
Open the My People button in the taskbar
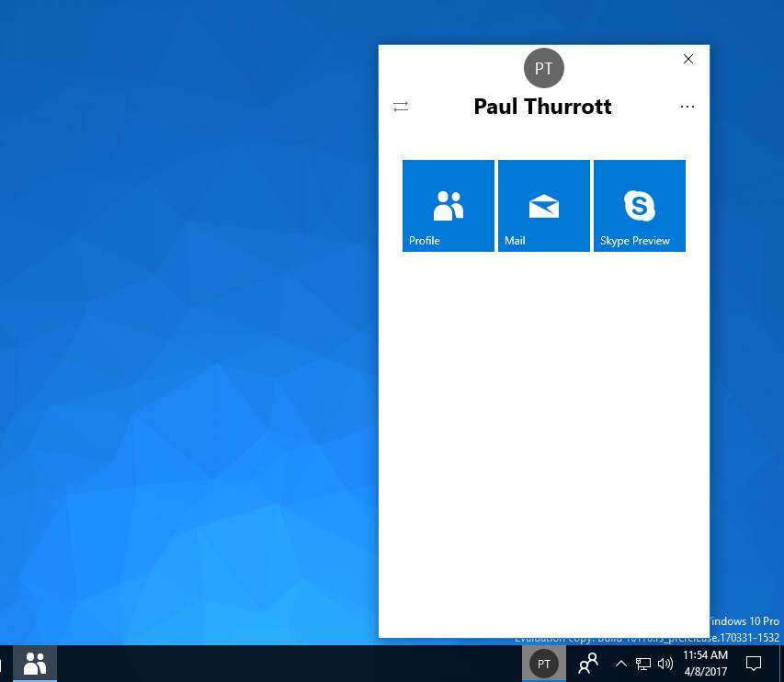587,664
